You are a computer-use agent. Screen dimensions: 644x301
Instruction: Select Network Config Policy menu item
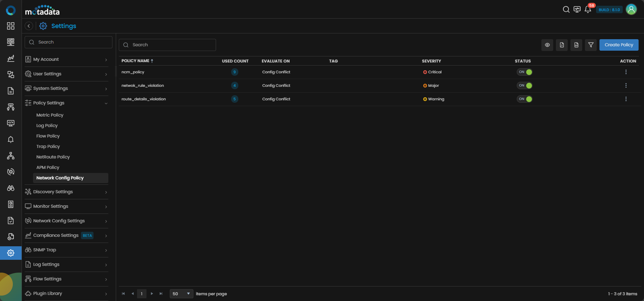click(x=71, y=178)
